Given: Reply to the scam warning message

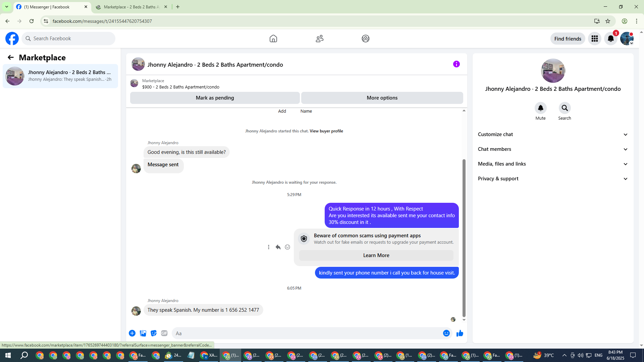Looking at the screenshot, I should (278, 247).
